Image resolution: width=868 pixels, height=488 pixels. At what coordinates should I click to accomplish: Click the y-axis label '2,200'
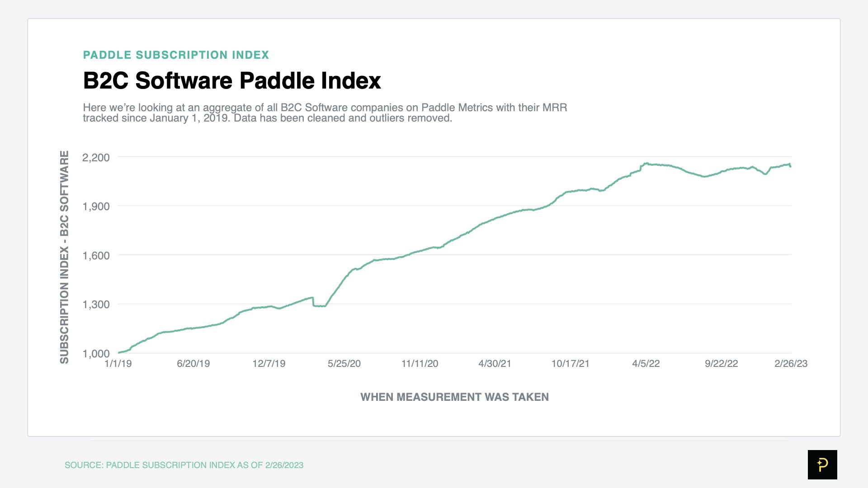pos(96,158)
